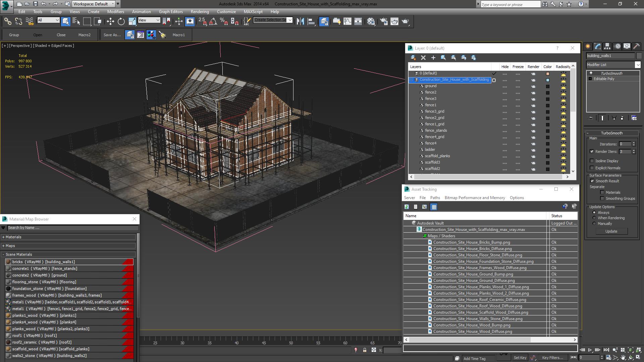This screenshot has height=362, width=644.
Task: Open the Utilities command panel tab
Action: pyautogui.click(x=636, y=46)
